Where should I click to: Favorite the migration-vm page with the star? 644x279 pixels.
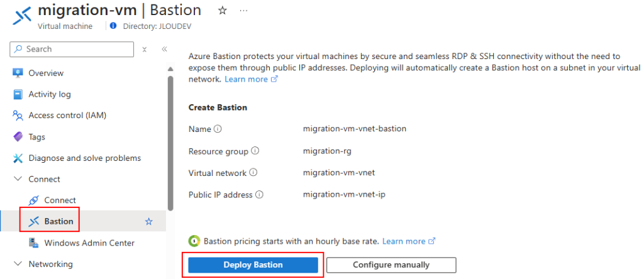point(222,11)
